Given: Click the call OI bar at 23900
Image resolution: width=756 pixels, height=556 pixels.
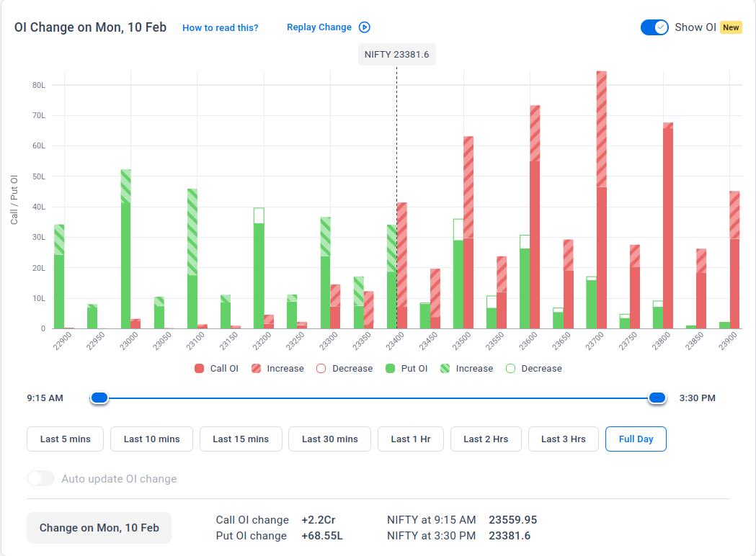Looking at the screenshot, I should pos(734,260).
